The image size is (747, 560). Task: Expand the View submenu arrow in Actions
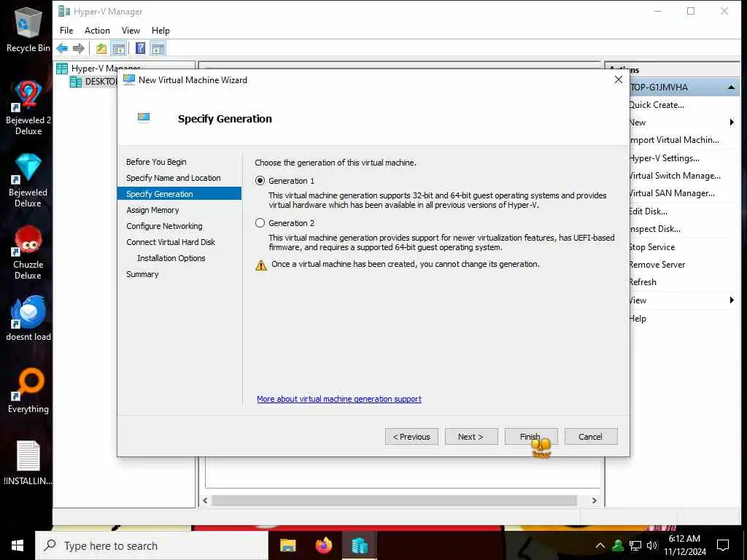click(x=732, y=300)
